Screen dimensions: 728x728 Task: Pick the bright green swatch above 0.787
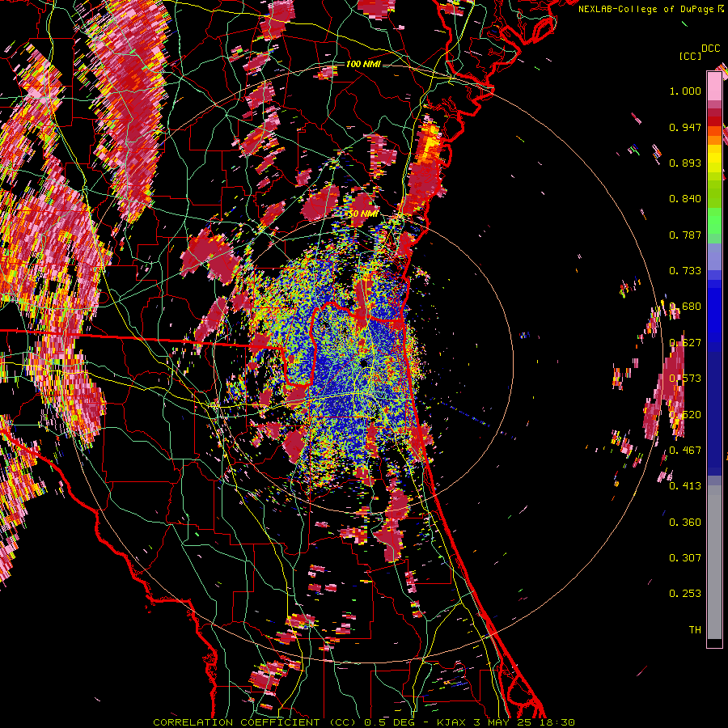tap(714, 221)
